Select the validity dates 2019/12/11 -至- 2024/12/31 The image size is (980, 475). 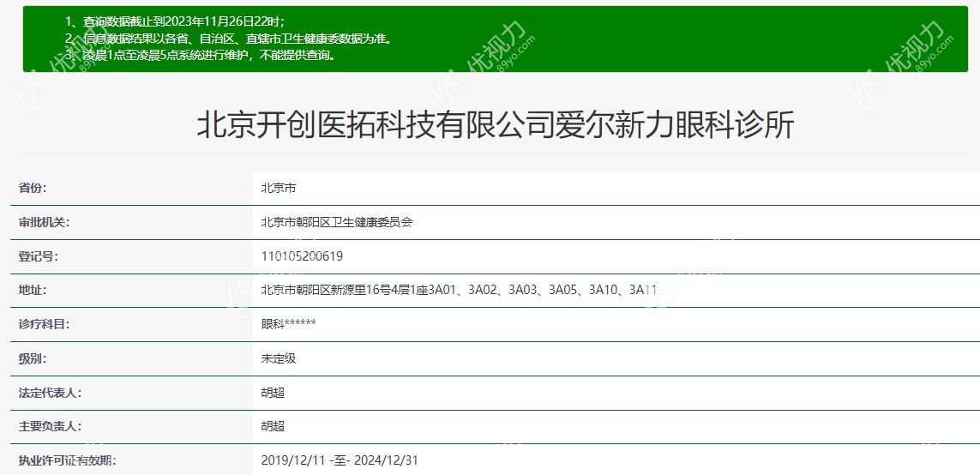tap(340, 461)
